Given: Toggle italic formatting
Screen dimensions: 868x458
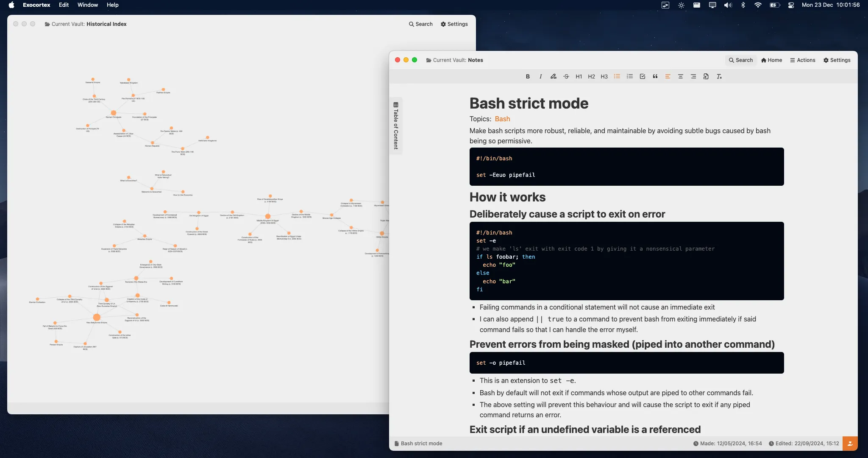Looking at the screenshot, I should coord(540,76).
